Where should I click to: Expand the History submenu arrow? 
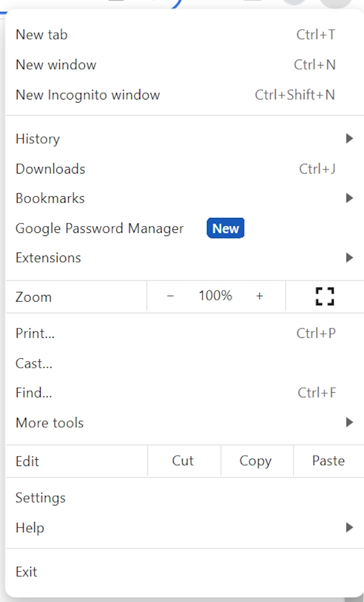[x=349, y=139]
